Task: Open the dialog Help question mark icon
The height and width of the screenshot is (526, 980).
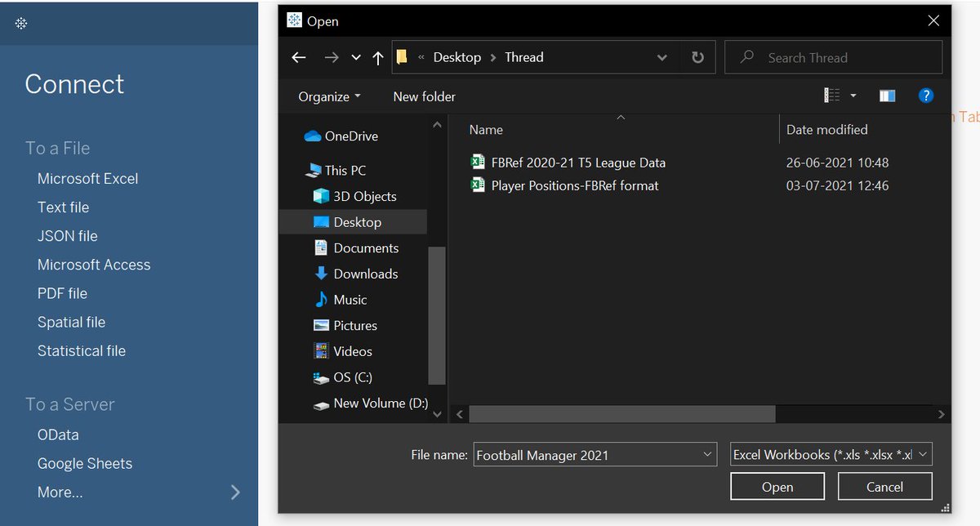Action: click(x=926, y=96)
